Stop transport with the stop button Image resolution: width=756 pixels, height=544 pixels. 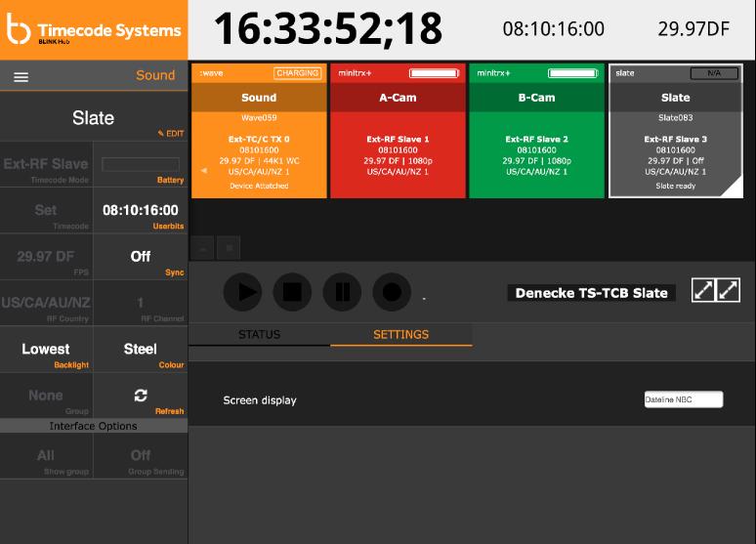pyautogui.click(x=292, y=292)
